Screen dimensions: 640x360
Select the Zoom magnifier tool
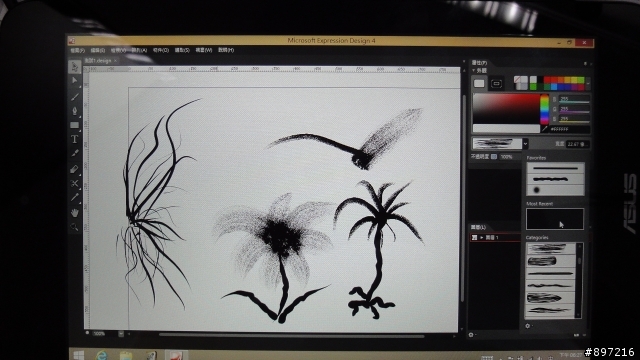[74, 227]
